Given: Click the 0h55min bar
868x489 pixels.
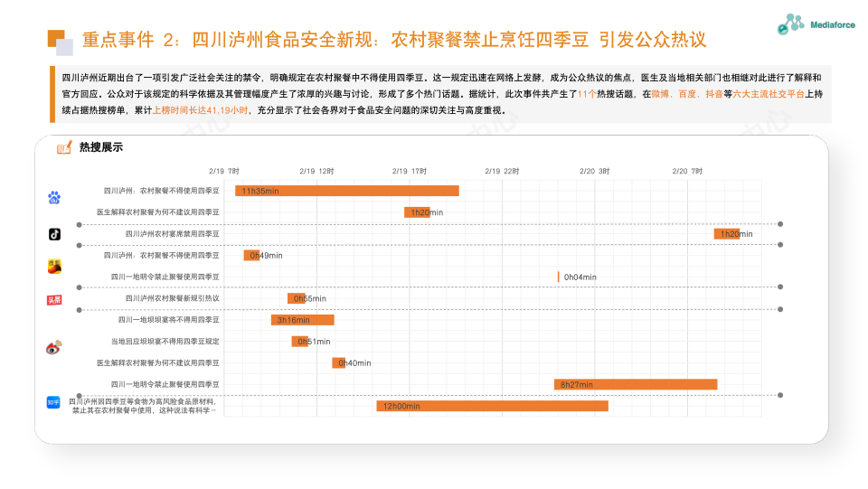Looking at the screenshot, I should point(297,298).
